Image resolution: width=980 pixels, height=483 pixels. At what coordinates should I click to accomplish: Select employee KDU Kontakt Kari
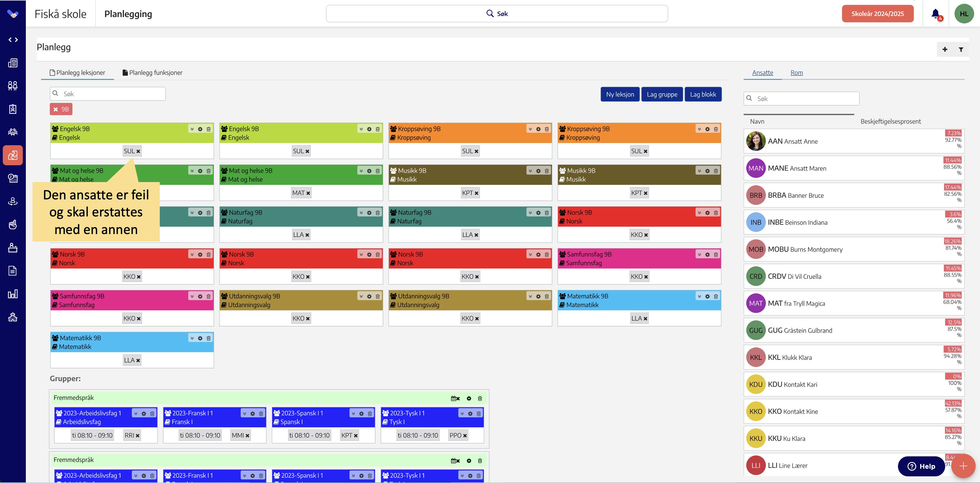854,384
